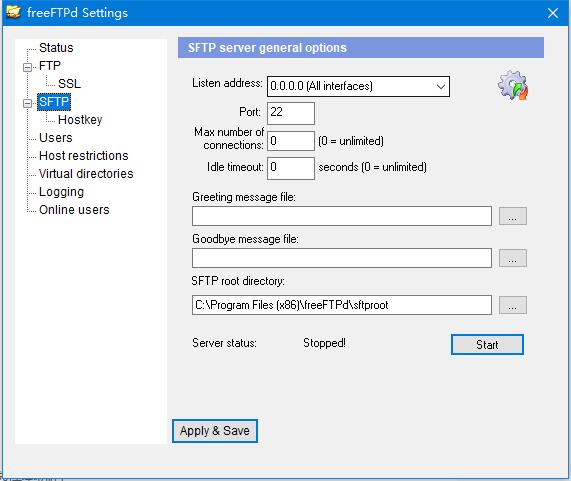Start the SFTP server

487,344
